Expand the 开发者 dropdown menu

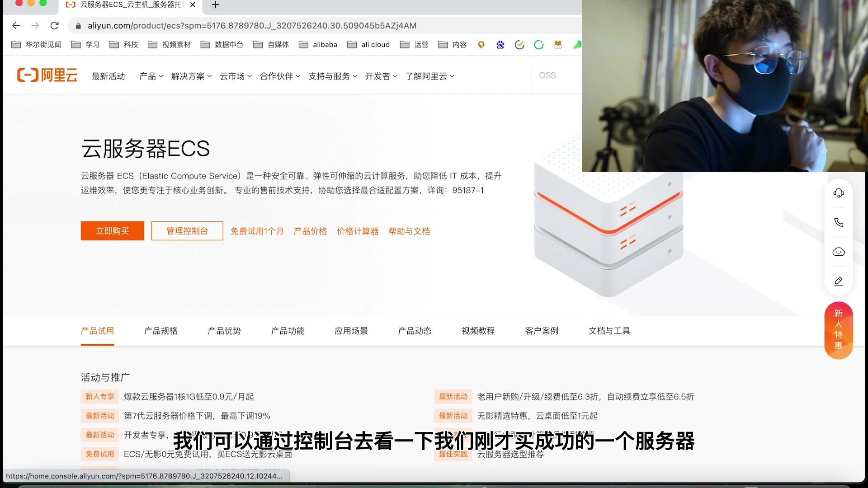[x=381, y=76]
